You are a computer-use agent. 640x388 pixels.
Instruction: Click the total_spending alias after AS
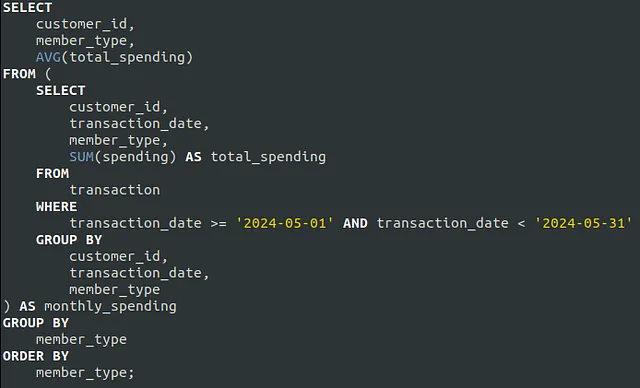pos(268,157)
